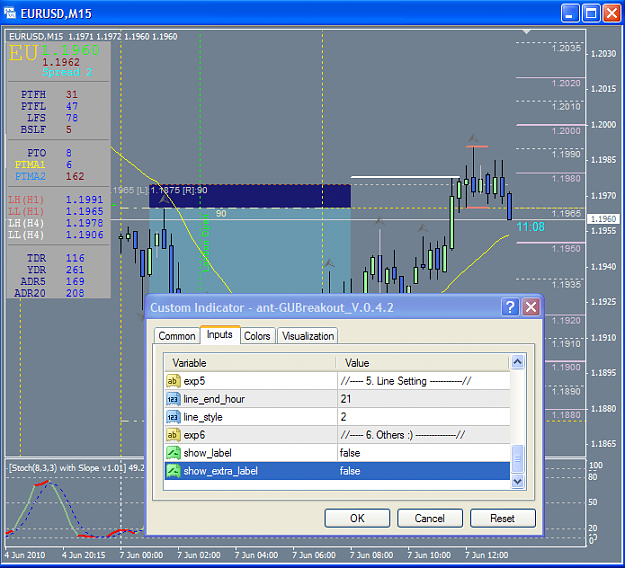Click the '7 Jun 08:00' time axis label
Viewport: 625px width, 568px height.
pyautogui.click(x=371, y=555)
